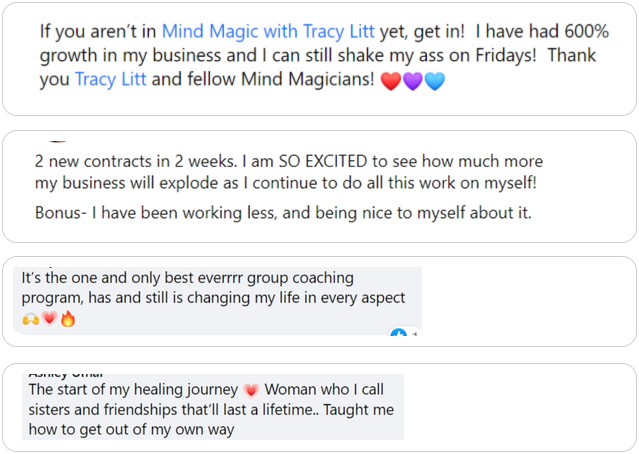Click the red heart emoji in first testimonial
Viewport: 639px width, 454px height.
click(390, 81)
